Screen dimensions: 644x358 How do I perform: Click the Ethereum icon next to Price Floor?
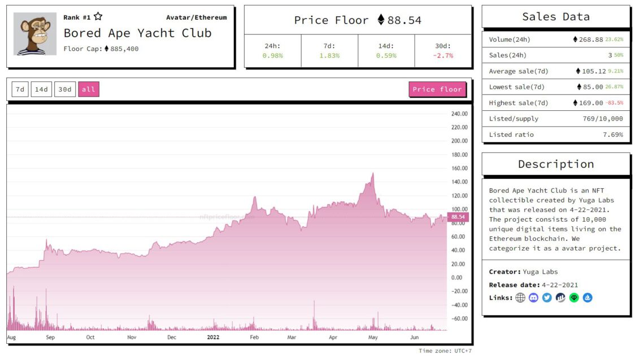click(x=381, y=20)
